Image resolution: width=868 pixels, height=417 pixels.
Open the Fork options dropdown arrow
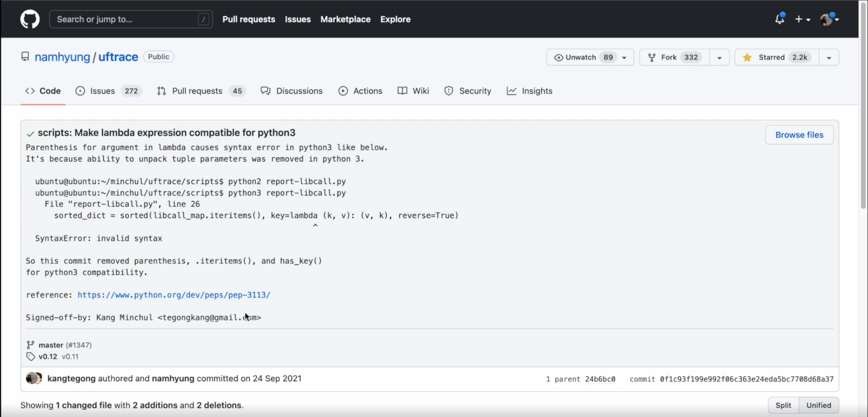coord(719,58)
